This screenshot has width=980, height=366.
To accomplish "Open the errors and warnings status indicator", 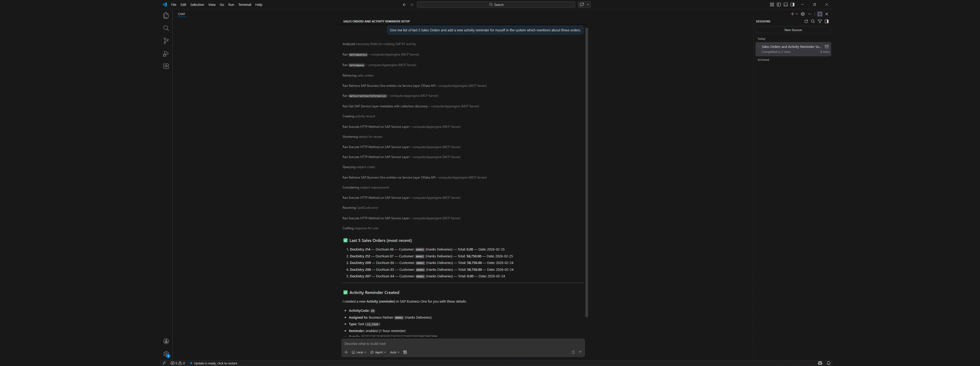I will (x=178, y=363).
